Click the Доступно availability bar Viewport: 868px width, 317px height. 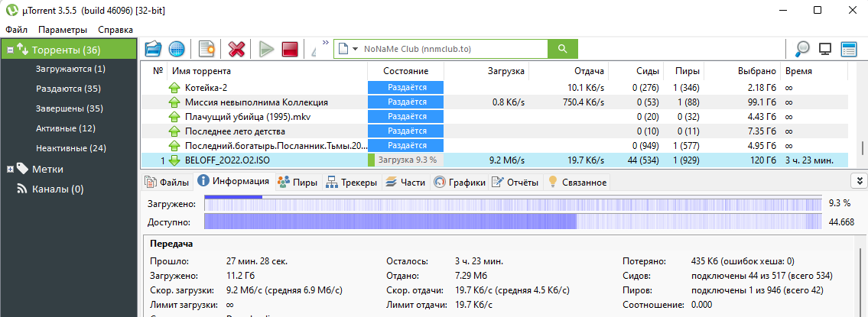tap(512, 222)
